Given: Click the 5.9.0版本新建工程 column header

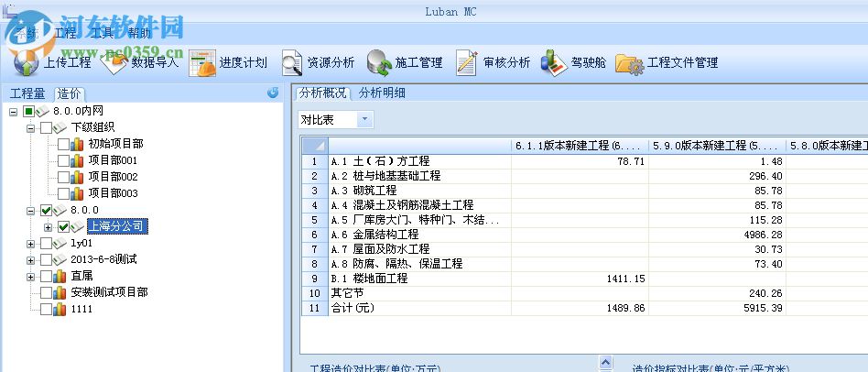Looking at the screenshot, I should [x=717, y=147].
